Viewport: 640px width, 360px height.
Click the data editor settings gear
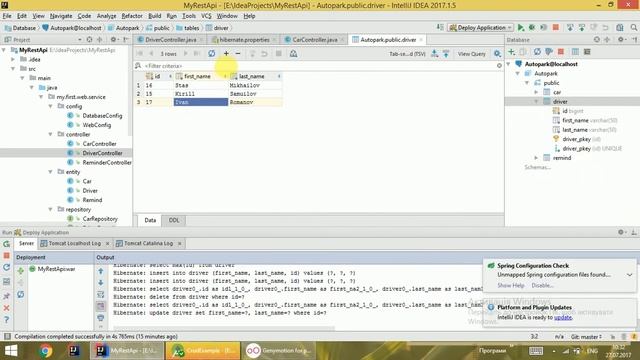pyautogui.click(x=497, y=53)
